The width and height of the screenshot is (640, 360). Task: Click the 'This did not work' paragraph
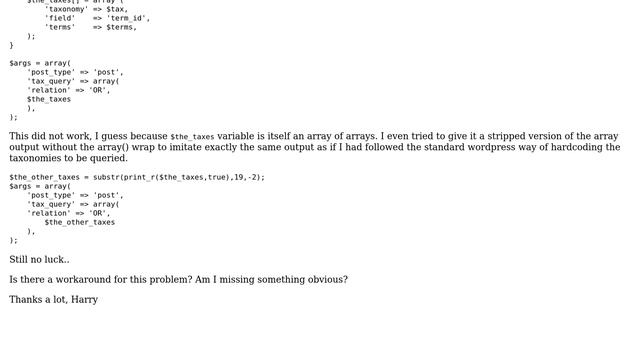(x=315, y=147)
